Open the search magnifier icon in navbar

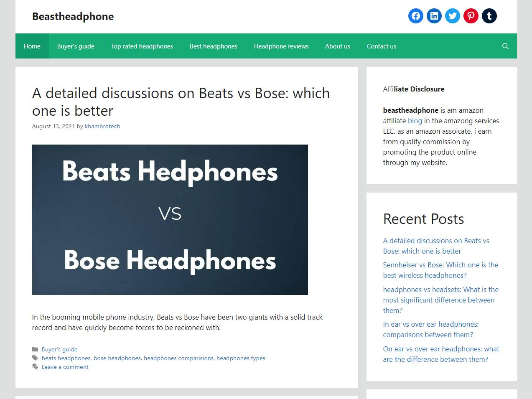(505, 46)
